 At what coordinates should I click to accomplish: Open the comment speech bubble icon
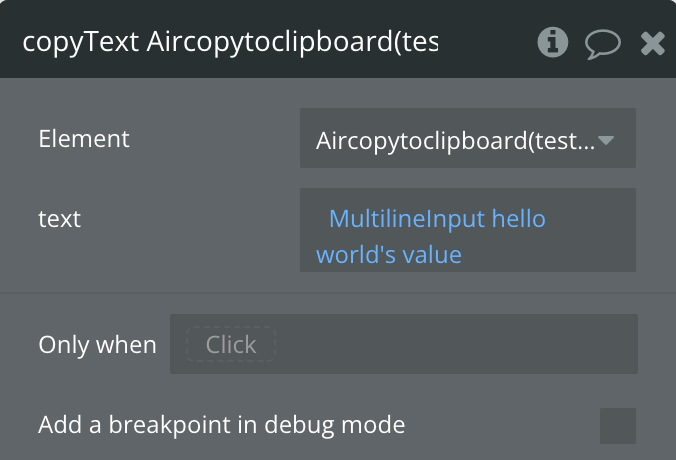(602, 43)
